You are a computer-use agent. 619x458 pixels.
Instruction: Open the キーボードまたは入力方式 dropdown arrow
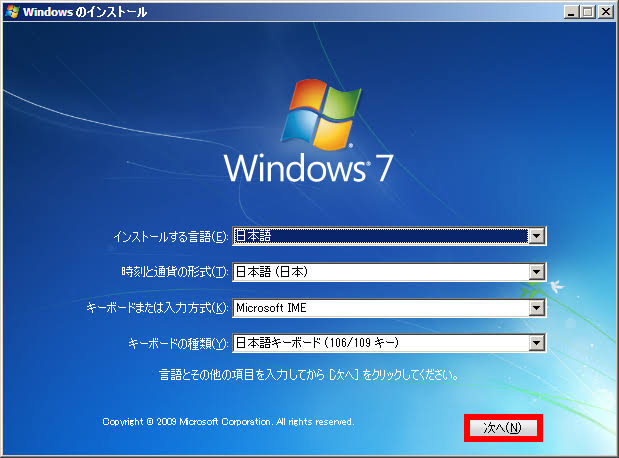(x=536, y=308)
